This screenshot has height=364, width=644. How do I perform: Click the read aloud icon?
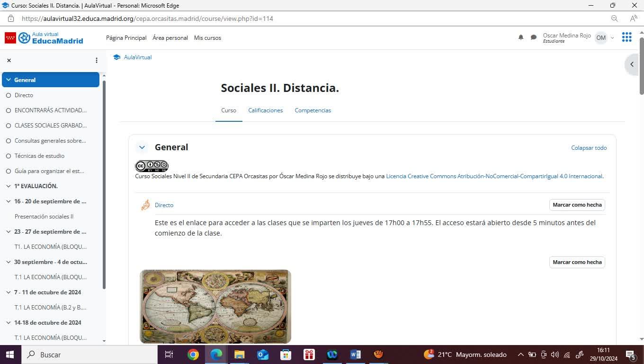click(634, 18)
